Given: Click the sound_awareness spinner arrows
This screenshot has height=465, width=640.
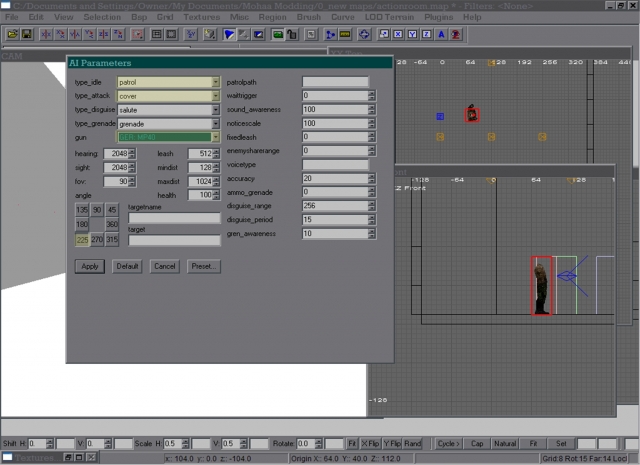Looking at the screenshot, I should (371, 109).
